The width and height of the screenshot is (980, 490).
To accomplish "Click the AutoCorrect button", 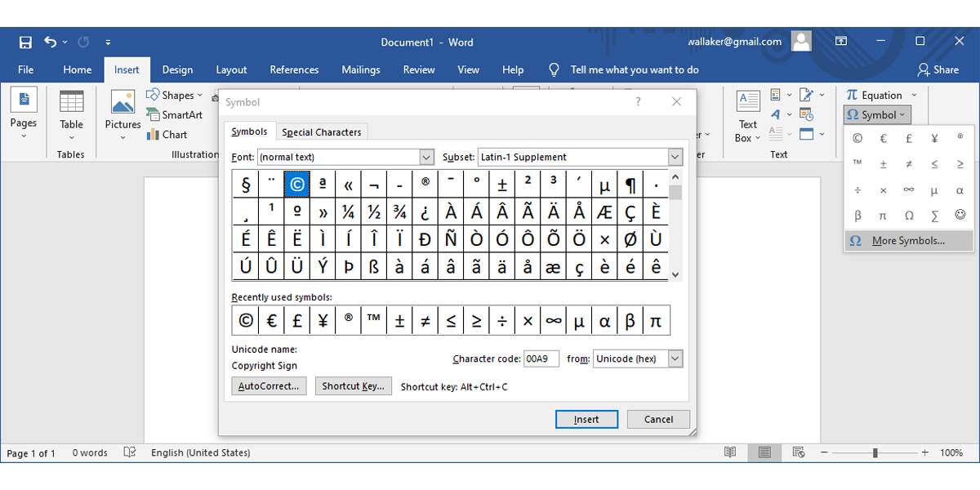I will (269, 385).
